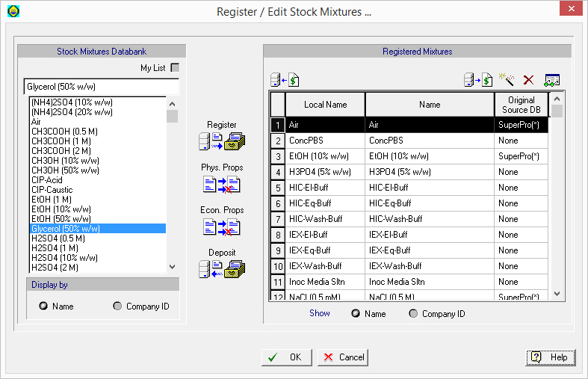Click HIC-Eq-Buff Local Name cell

point(325,203)
